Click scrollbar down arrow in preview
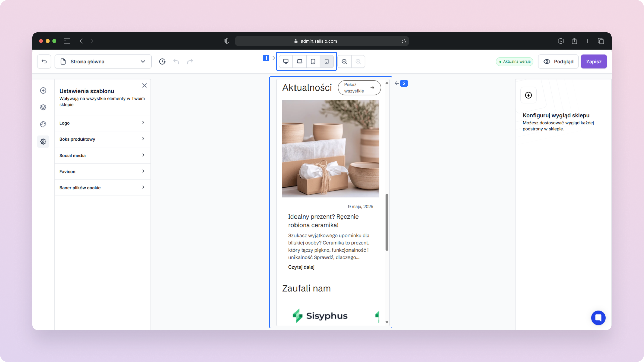The width and height of the screenshot is (644, 362). [387, 322]
